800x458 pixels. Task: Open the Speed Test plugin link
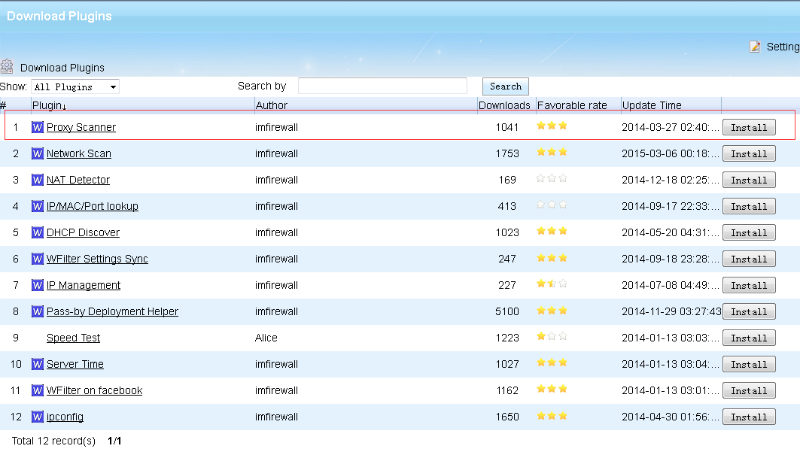tap(73, 338)
